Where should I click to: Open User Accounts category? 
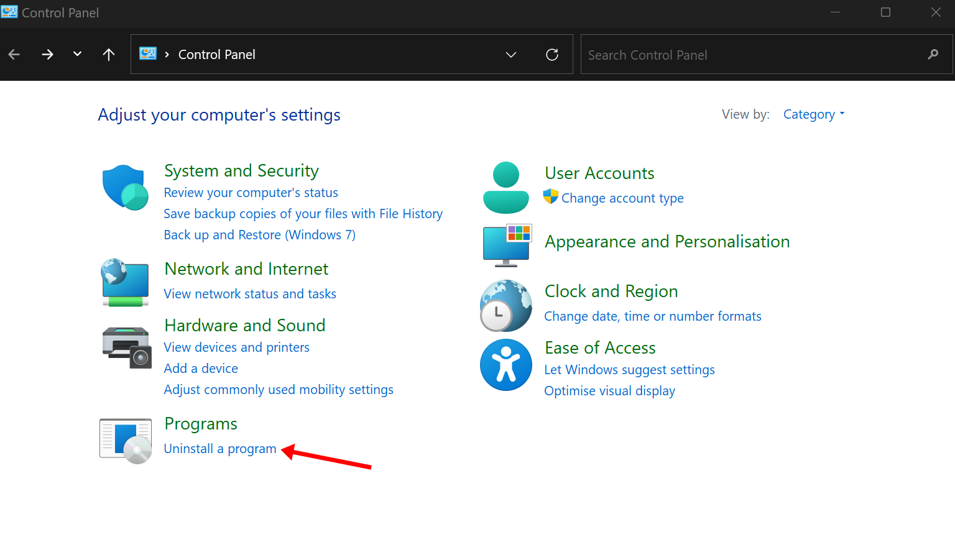(x=599, y=173)
